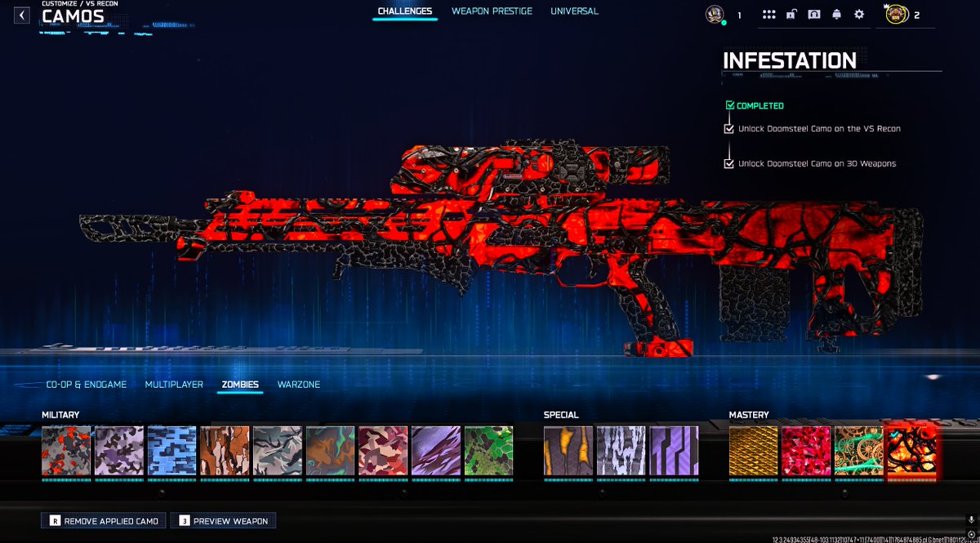Click the VS Recon weapon preview
The image size is (980, 543).
[502, 249]
